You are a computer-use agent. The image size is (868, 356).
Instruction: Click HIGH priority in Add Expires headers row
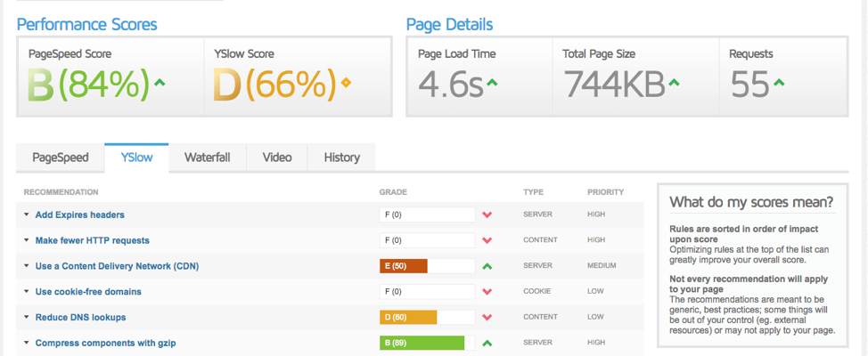coord(596,214)
